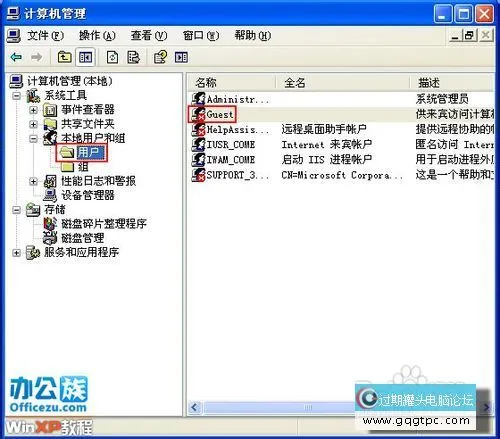The image size is (500, 439).
Task: Expand the 事件查看器 node
Action: [x=33, y=110]
